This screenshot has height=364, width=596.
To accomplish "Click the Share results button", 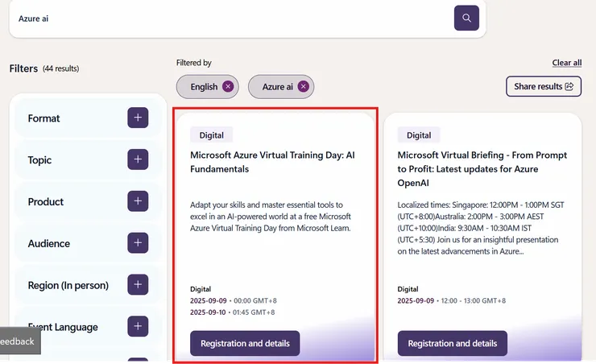I will (544, 86).
